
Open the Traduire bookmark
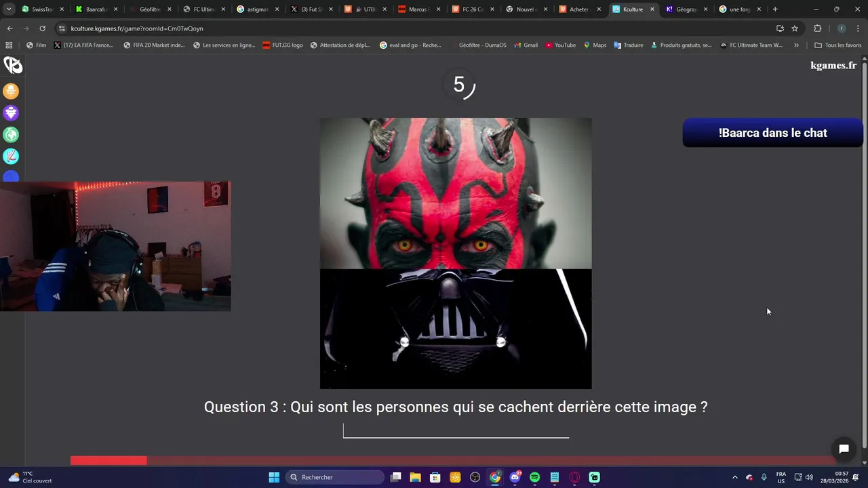tap(629, 45)
